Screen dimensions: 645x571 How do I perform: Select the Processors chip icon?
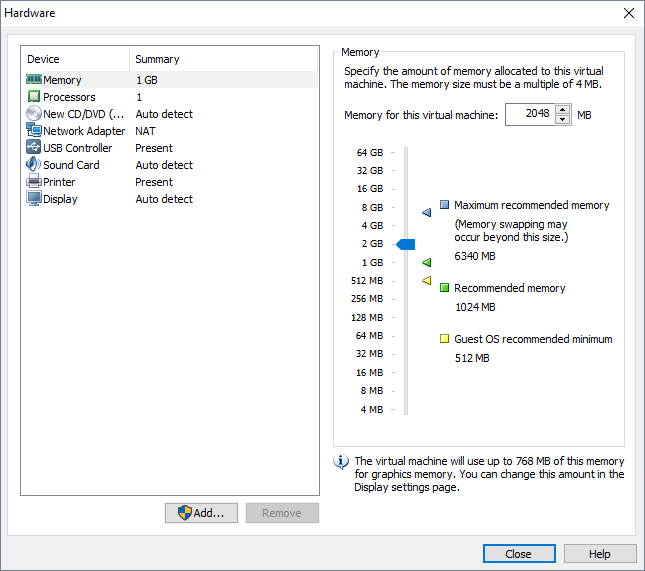pos(34,97)
